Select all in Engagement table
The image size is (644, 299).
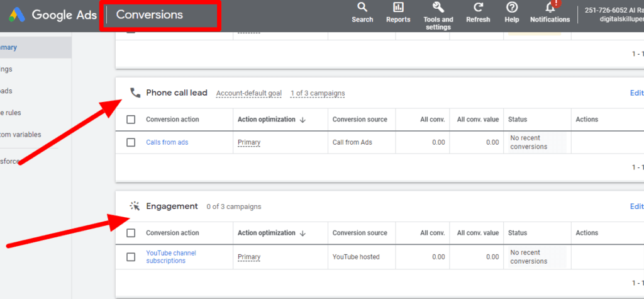pos(131,233)
